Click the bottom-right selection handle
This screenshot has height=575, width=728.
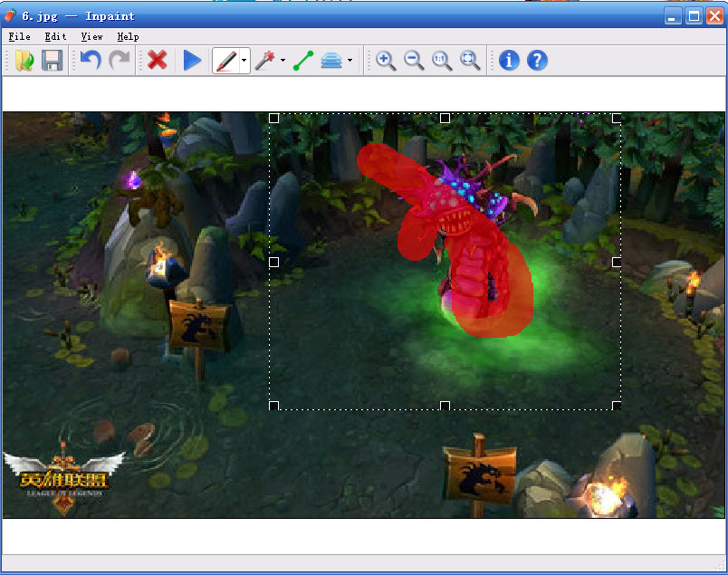(617, 406)
